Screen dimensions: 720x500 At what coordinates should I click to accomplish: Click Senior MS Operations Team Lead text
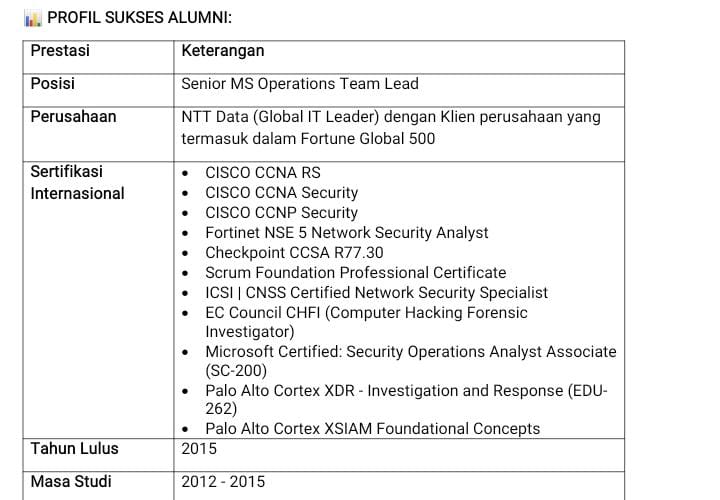(x=299, y=84)
